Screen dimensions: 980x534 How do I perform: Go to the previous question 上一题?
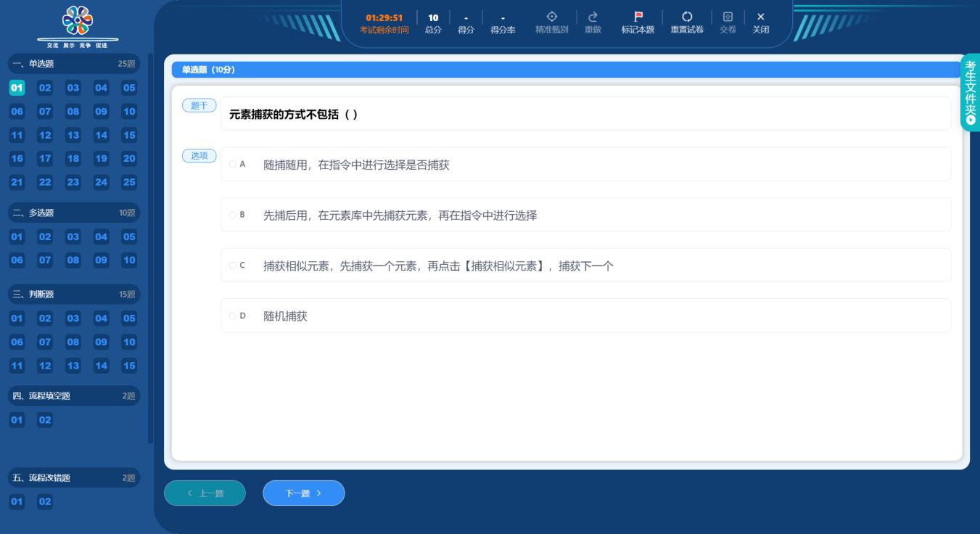pos(205,493)
